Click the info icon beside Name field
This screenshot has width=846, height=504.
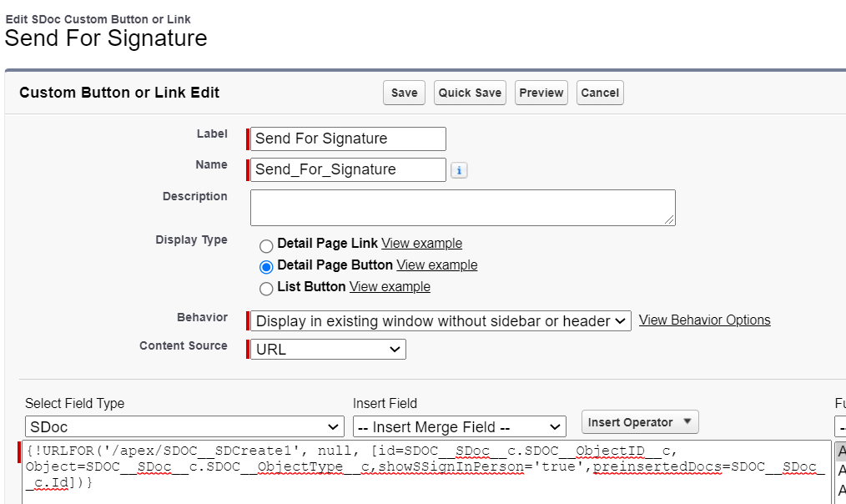point(459,170)
